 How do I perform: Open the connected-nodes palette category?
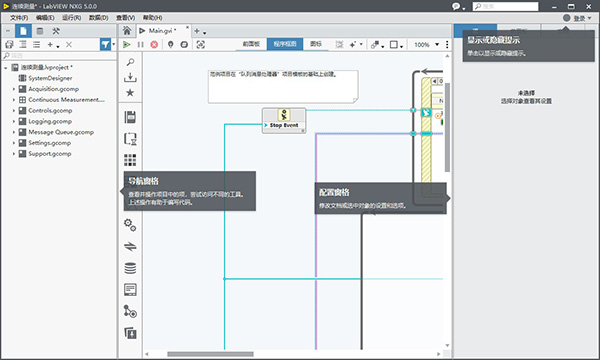click(130, 311)
